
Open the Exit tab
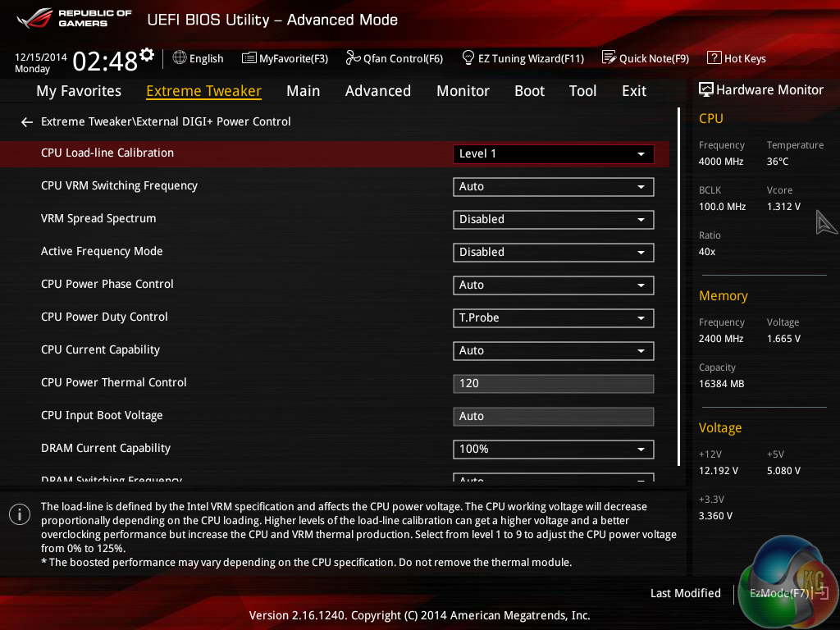point(634,91)
